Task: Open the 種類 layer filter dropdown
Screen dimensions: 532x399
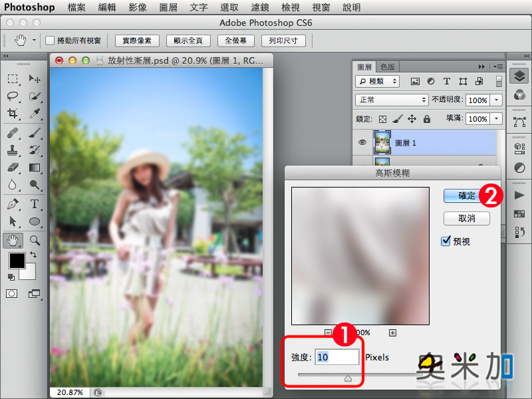Action: coord(378,81)
